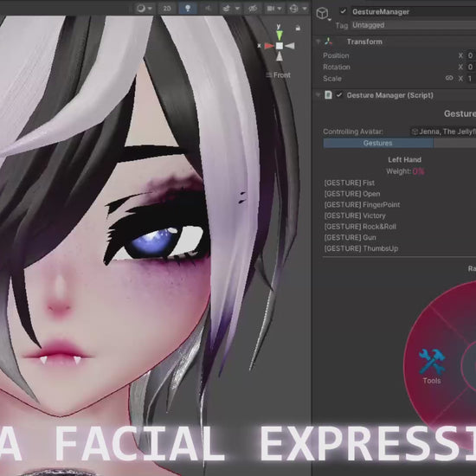Edit the Scale X value field
This screenshot has width=476, height=476.
(x=471, y=79)
